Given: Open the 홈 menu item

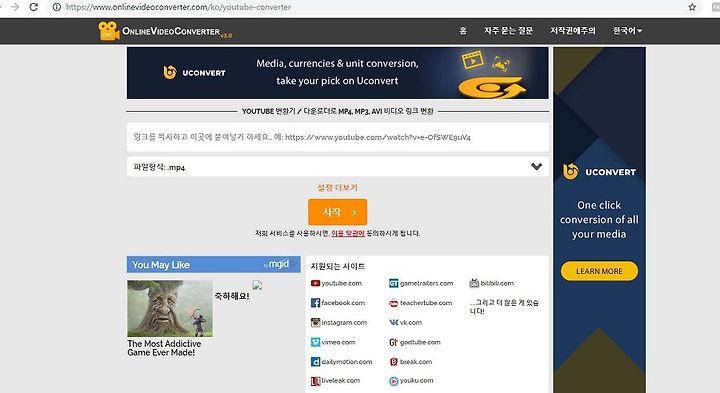Looking at the screenshot, I should (x=463, y=31).
